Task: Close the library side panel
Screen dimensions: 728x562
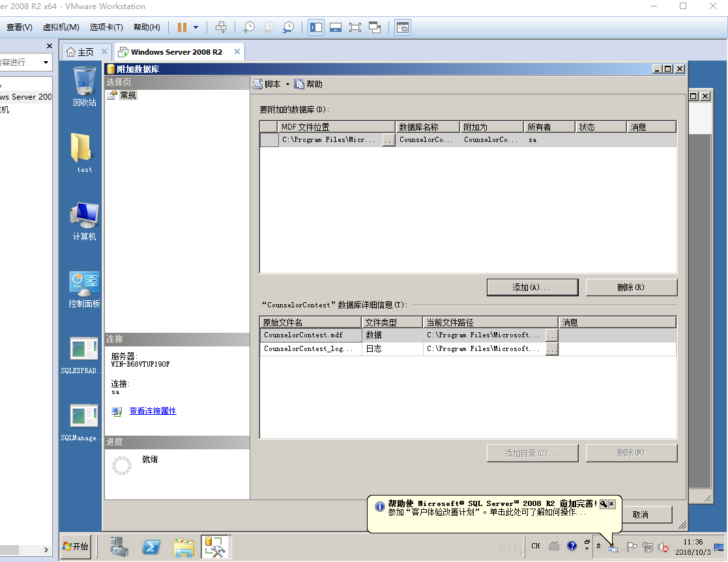Action: pyautogui.click(x=50, y=46)
